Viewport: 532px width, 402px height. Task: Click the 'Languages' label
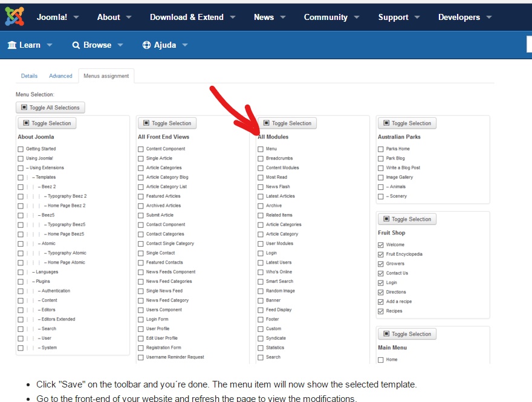coord(47,272)
